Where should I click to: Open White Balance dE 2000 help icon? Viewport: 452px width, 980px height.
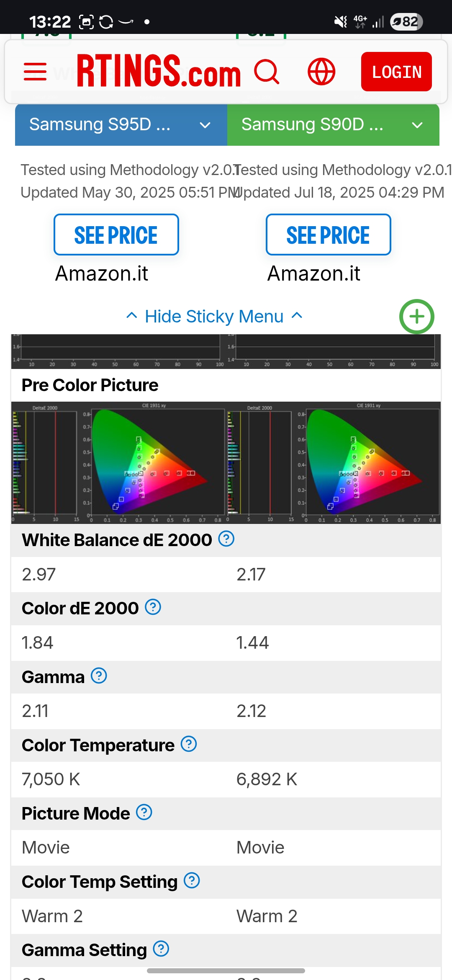(226, 539)
